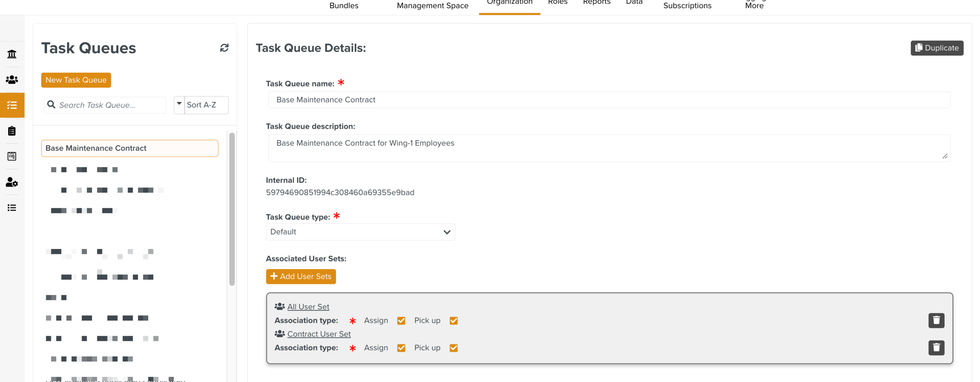
Task: Switch to the Management Space tab
Action: pos(432,6)
